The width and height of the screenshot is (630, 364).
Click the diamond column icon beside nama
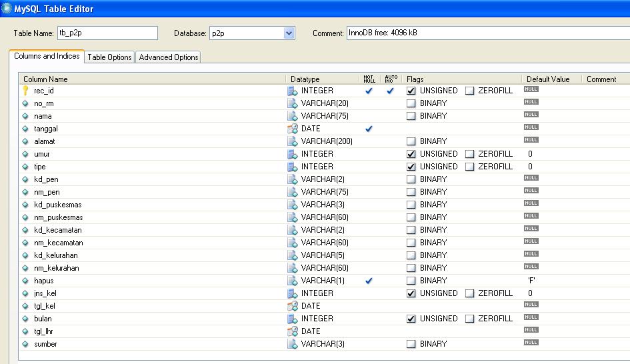25,116
